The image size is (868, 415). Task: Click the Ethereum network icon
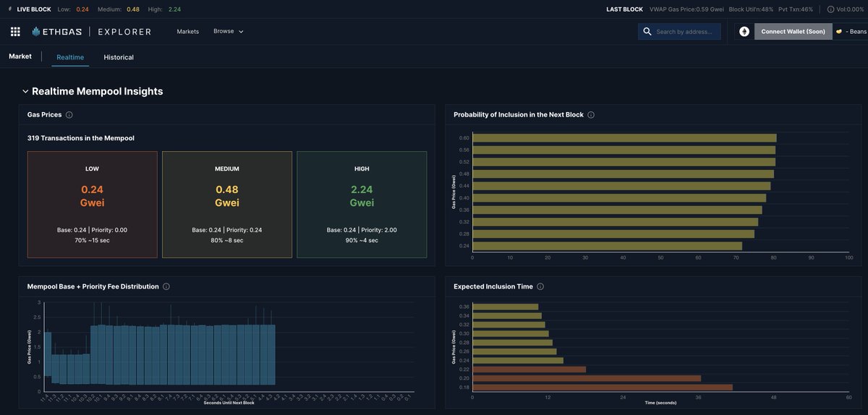[x=744, y=32]
